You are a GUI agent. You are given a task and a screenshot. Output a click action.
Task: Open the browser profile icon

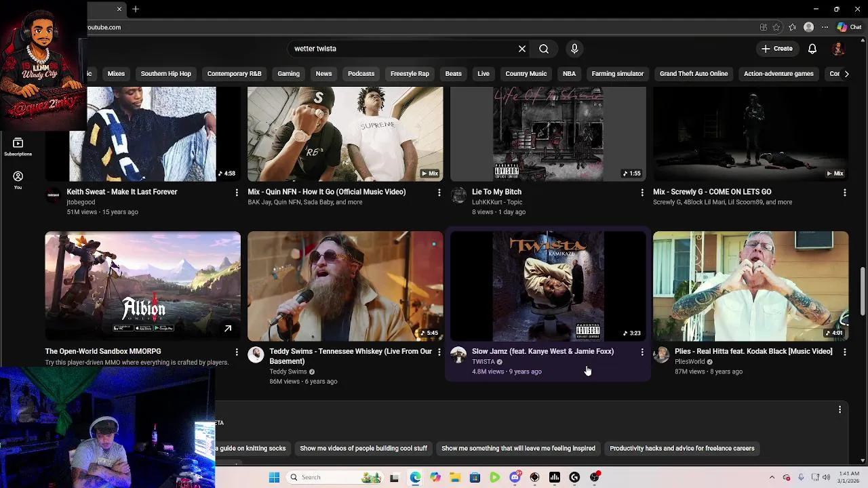808,27
